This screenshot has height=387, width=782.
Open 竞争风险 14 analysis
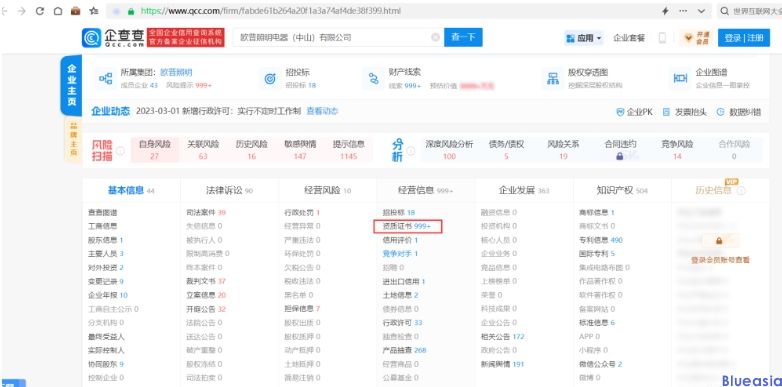[x=677, y=150]
